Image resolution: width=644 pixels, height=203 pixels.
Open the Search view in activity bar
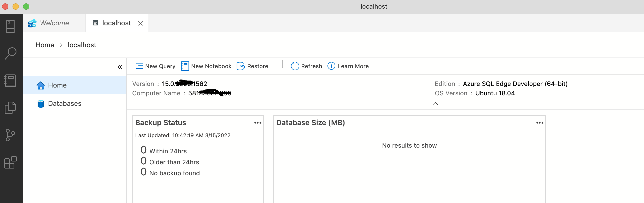pos(10,54)
